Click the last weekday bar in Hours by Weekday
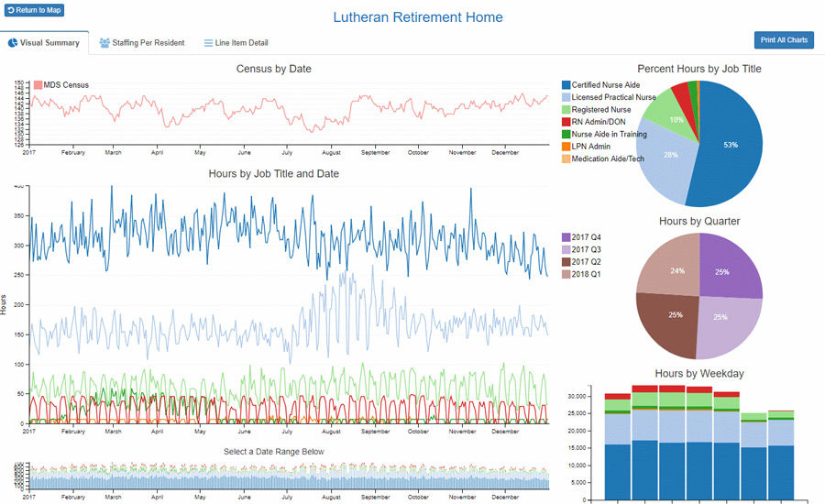Image resolution: width=825 pixels, height=504 pixels. pos(781,455)
